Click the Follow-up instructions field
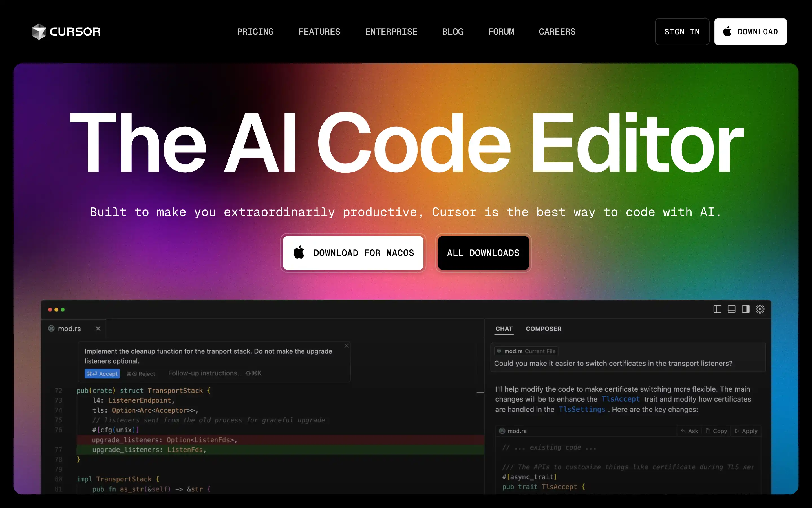The width and height of the screenshot is (812, 508). click(215, 373)
